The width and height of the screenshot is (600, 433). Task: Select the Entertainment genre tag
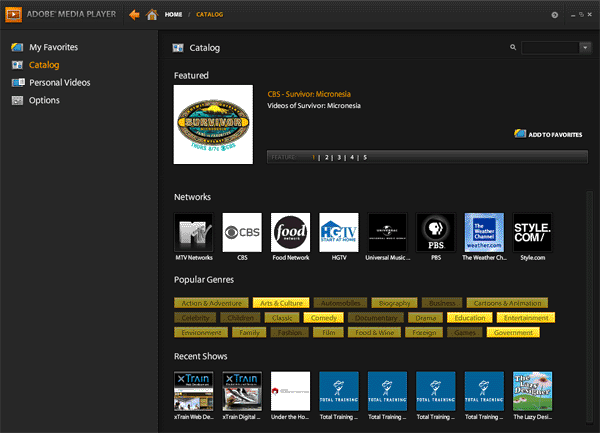526,317
